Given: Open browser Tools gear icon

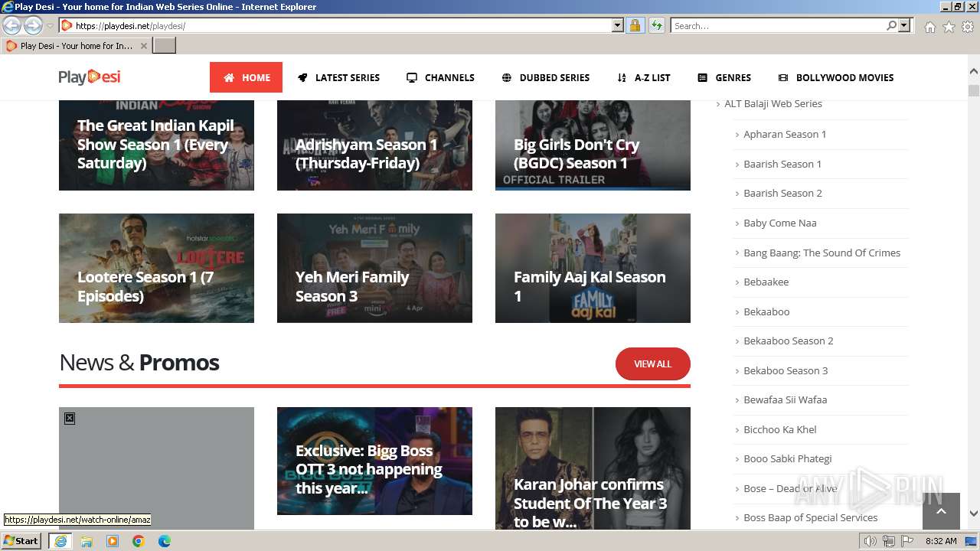Looking at the screenshot, I should tap(968, 27).
